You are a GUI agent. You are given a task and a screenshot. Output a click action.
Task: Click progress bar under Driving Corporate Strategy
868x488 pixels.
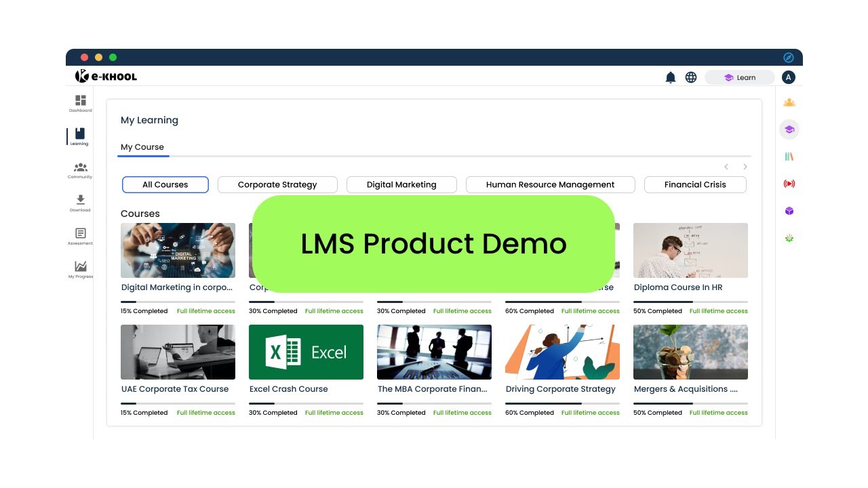tap(562, 403)
